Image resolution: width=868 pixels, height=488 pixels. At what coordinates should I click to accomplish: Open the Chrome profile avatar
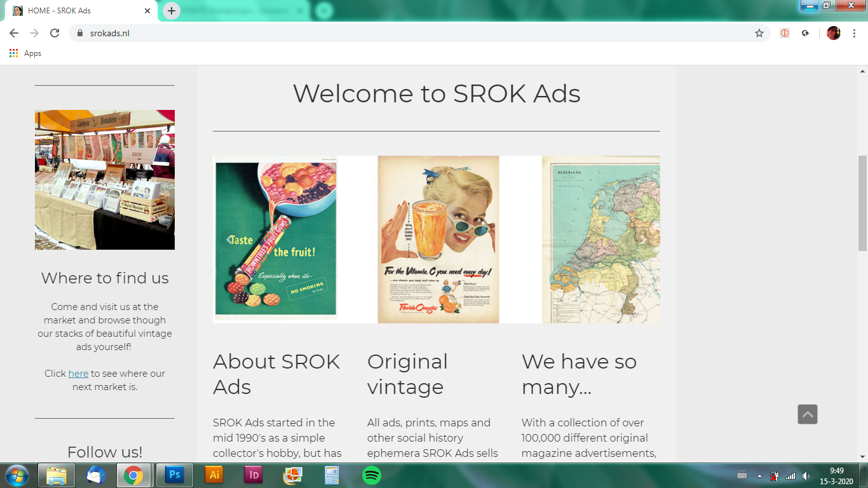834,33
